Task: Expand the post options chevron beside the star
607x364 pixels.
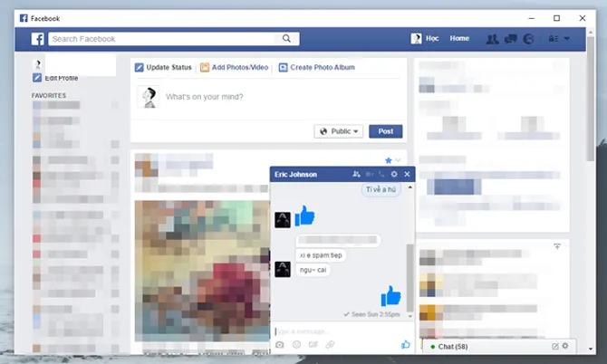Action: tap(398, 160)
